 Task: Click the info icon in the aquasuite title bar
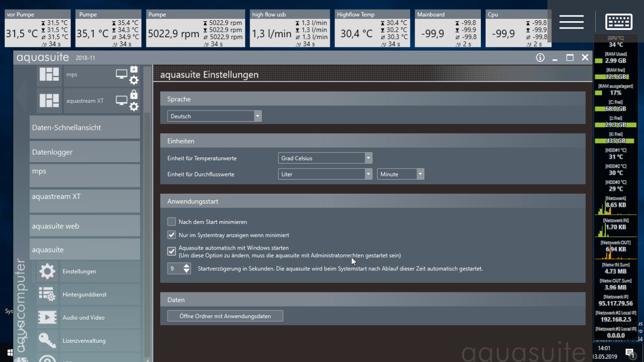coord(540,57)
